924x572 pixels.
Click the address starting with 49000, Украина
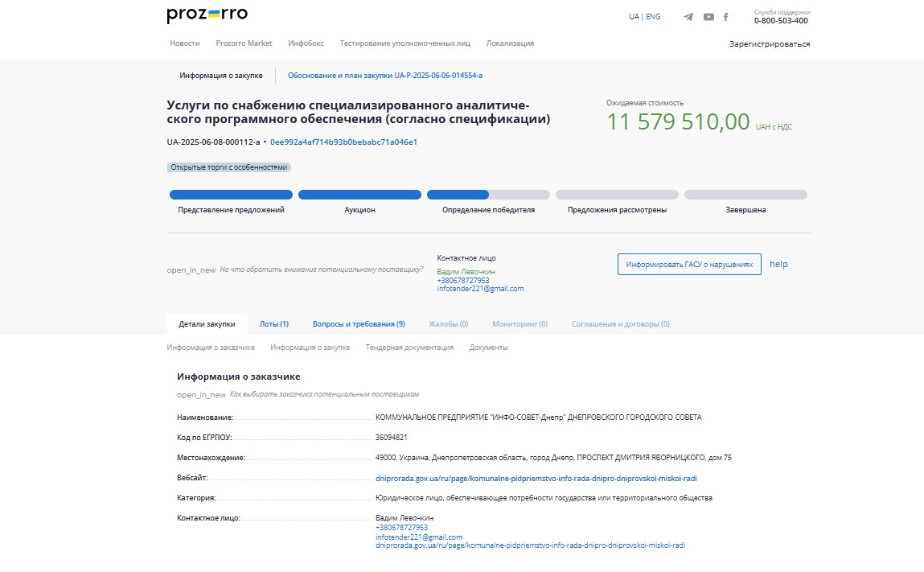pyautogui.click(x=553, y=458)
